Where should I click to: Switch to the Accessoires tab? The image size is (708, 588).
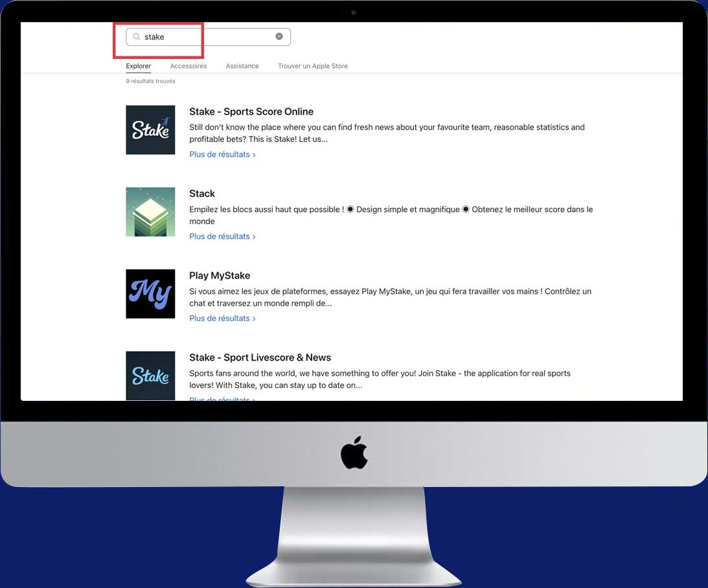(x=188, y=66)
